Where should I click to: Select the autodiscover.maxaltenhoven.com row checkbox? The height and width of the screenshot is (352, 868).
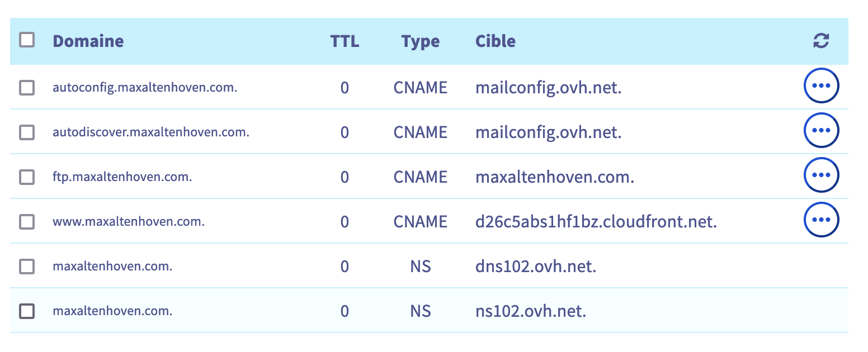click(27, 132)
